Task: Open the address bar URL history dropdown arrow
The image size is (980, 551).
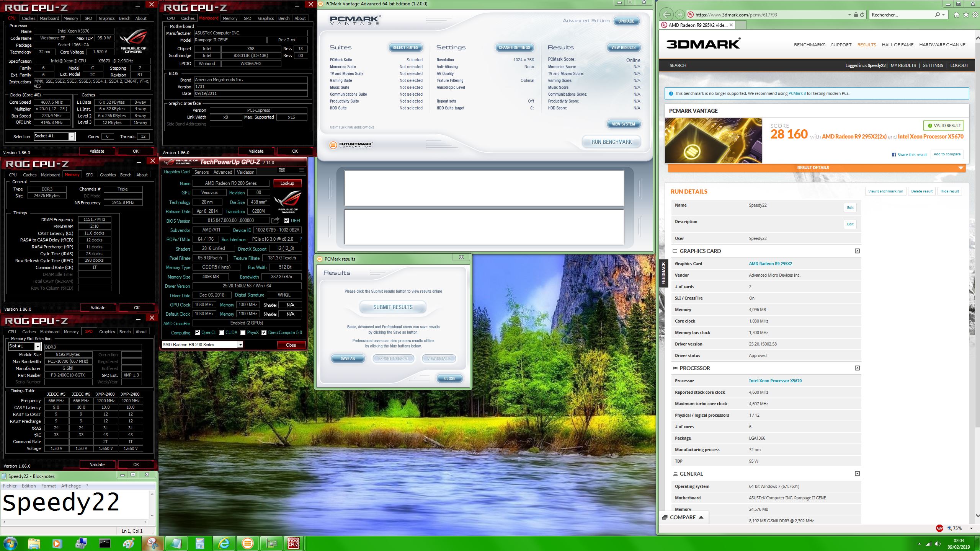Action: coord(849,15)
